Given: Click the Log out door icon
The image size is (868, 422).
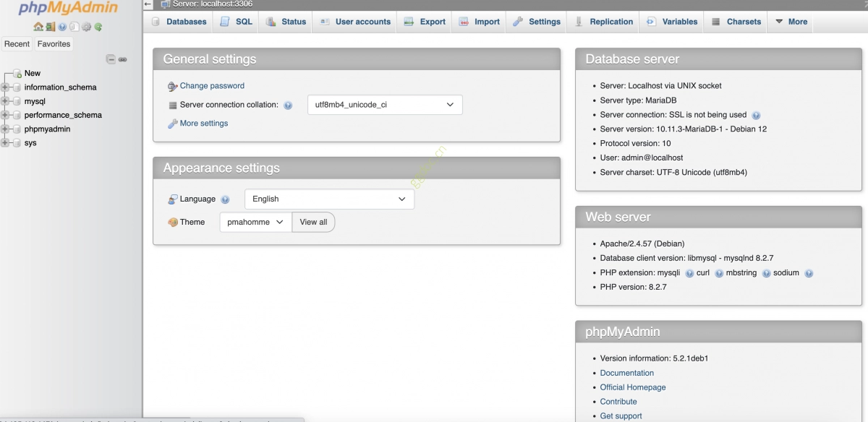Looking at the screenshot, I should (51, 27).
